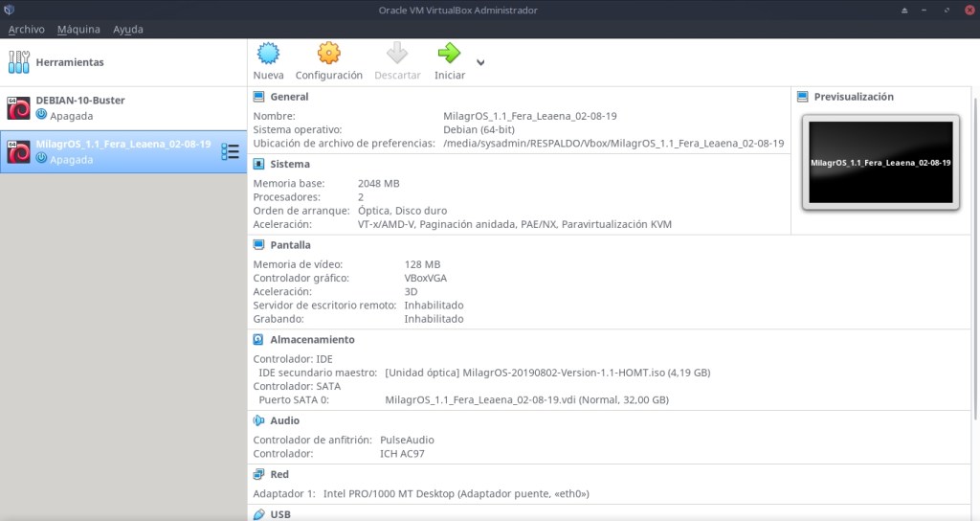The height and width of the screenshot is (521, 980).
Task: Click the Almacenamiento section icon
Action: [x=258, y=339]
